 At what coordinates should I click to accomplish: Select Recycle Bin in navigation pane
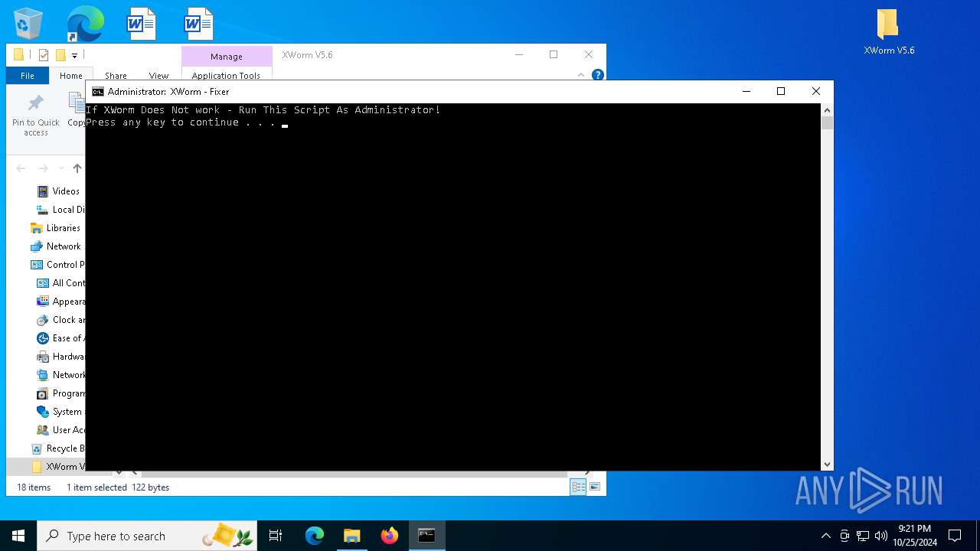point(57,448)
